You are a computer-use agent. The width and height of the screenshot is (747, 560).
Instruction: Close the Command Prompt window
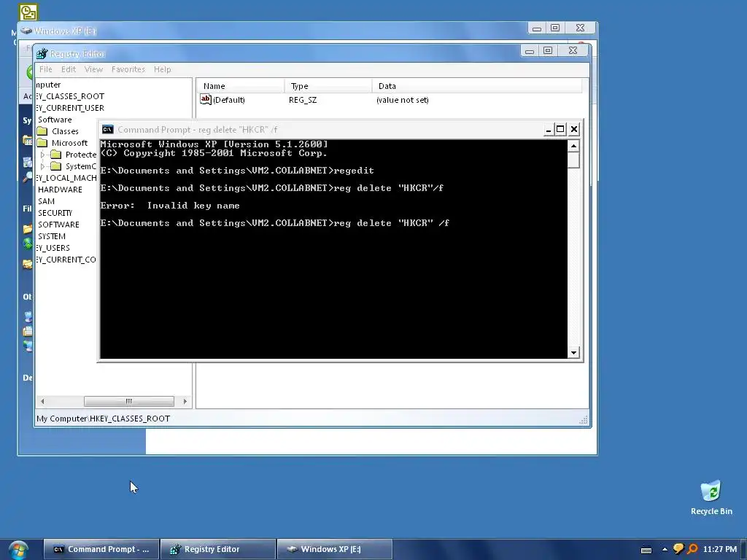(574, 129)
